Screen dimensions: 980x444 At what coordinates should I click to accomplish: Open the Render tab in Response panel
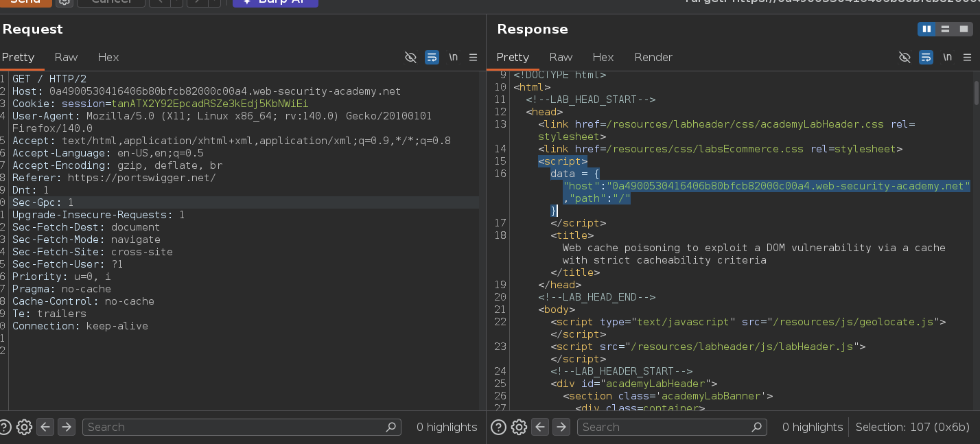coord(653,57)
